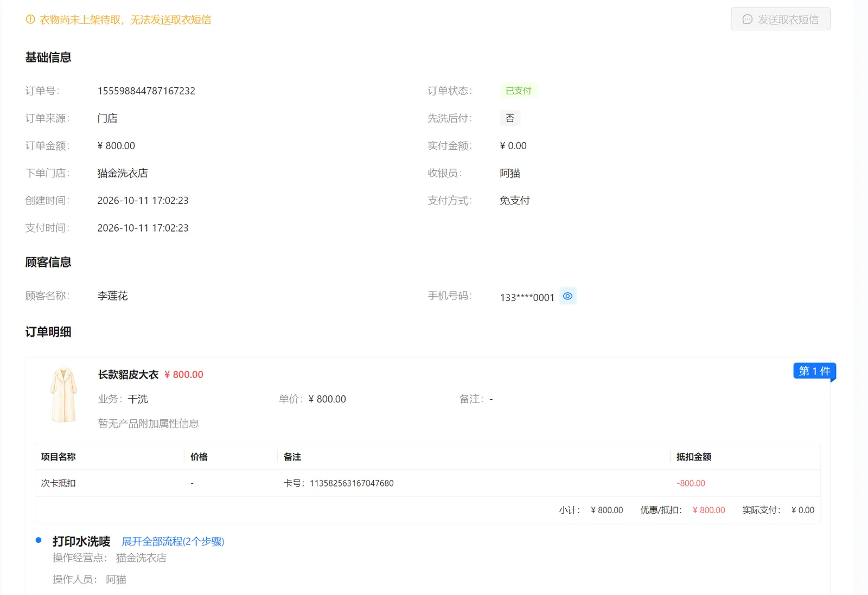Click the 订单明细 section heading
Viewport: 868px width, 595px height.
pos(48,332)
